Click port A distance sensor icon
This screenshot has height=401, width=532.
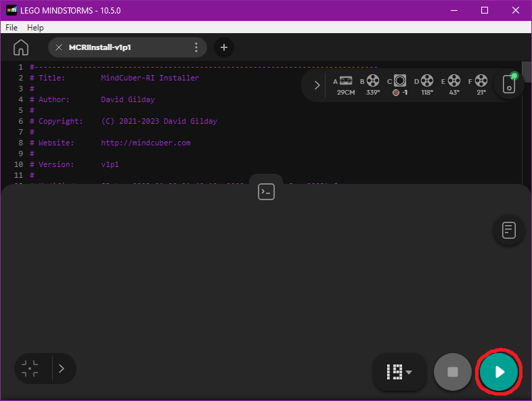(x=346, y=81)
